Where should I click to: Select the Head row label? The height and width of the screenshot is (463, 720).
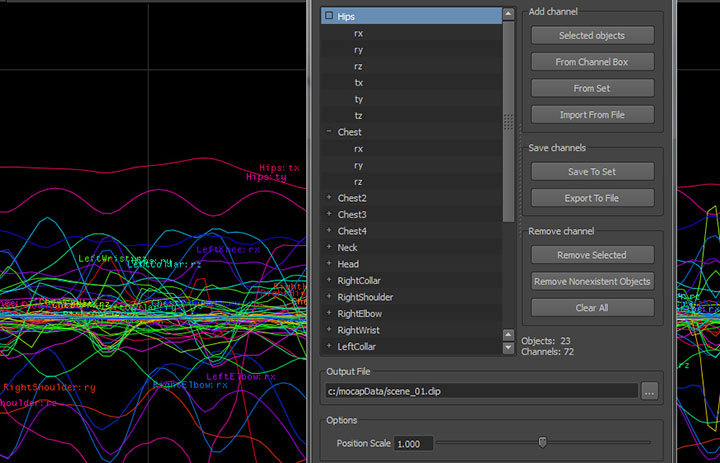pyautogui.click(x=348, y=264)
